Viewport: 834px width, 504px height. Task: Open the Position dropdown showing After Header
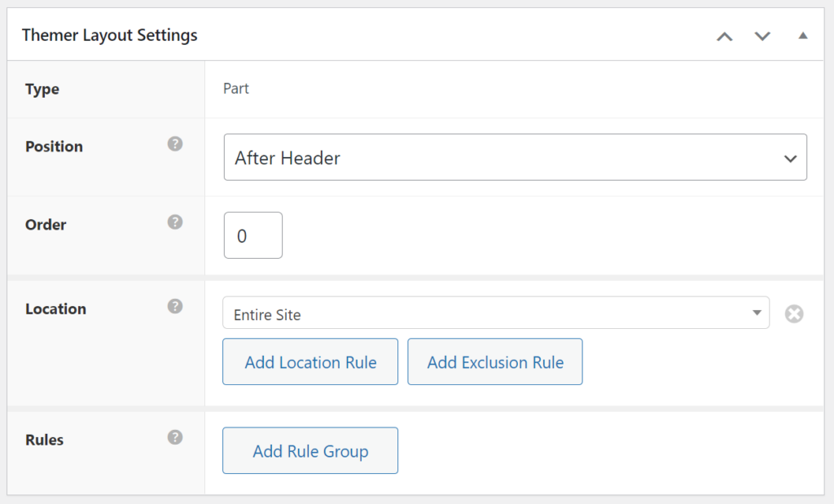[x=515, y=157]
